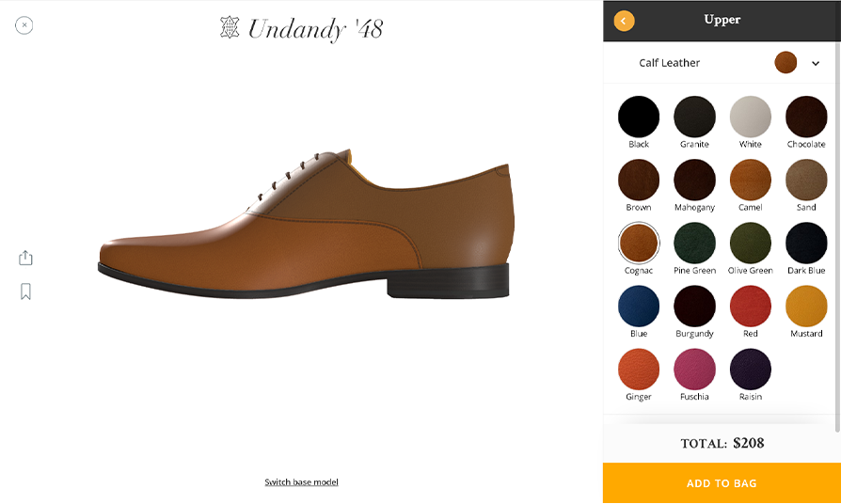
Task: Pick the Blue leather swatch
Action: [639, 307]
